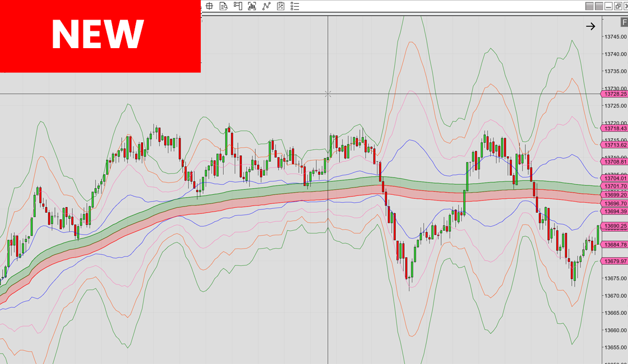Click the chart link tool icon
Viewport: 628px width, 364px height.
[237, 6]
